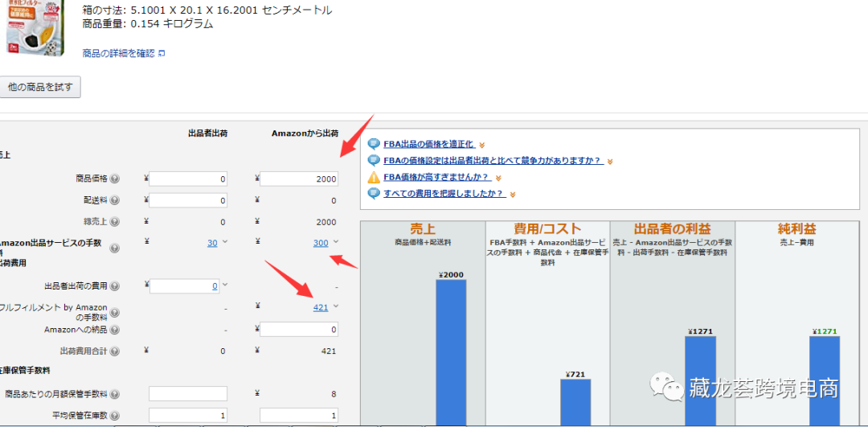
Task: Click the help icon beside Amazonへの納品
Action: (115, 330)
